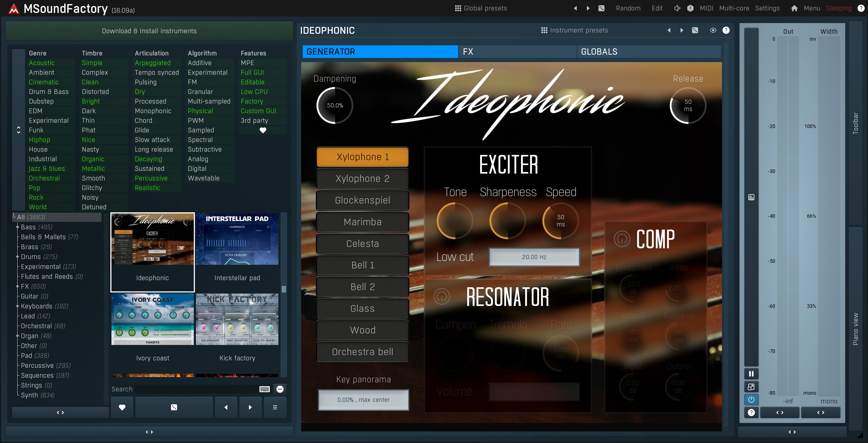Open Instrument presets grid icon

[544, 30]
